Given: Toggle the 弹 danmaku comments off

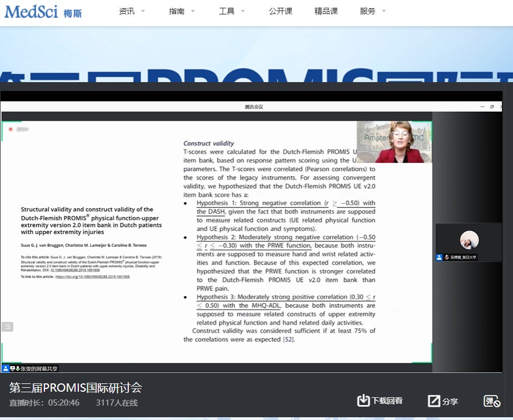Looking at the screenshot, I should (492, 401).
